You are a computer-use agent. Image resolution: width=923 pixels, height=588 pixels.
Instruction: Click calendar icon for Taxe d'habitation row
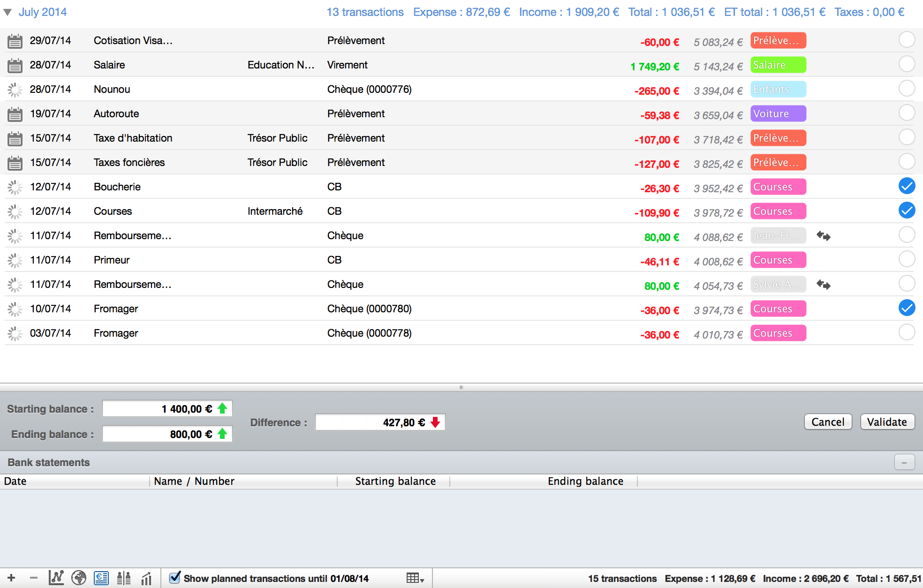15,139
